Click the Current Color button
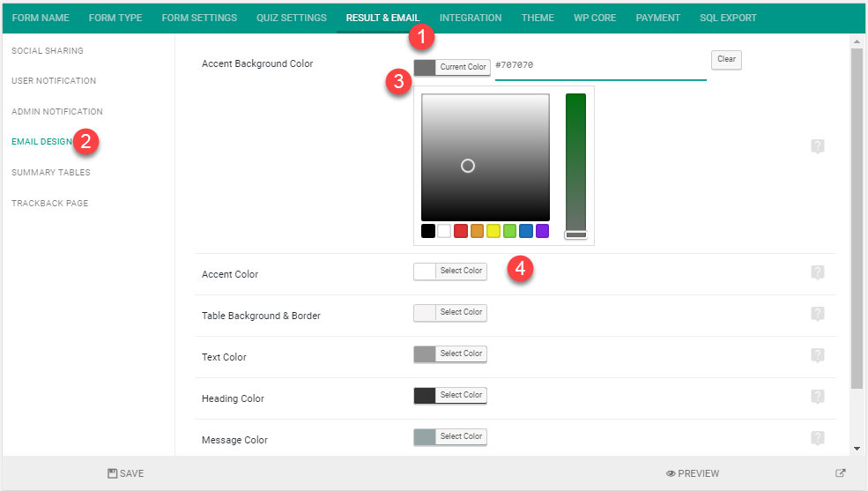 click(x=452, y=67)
